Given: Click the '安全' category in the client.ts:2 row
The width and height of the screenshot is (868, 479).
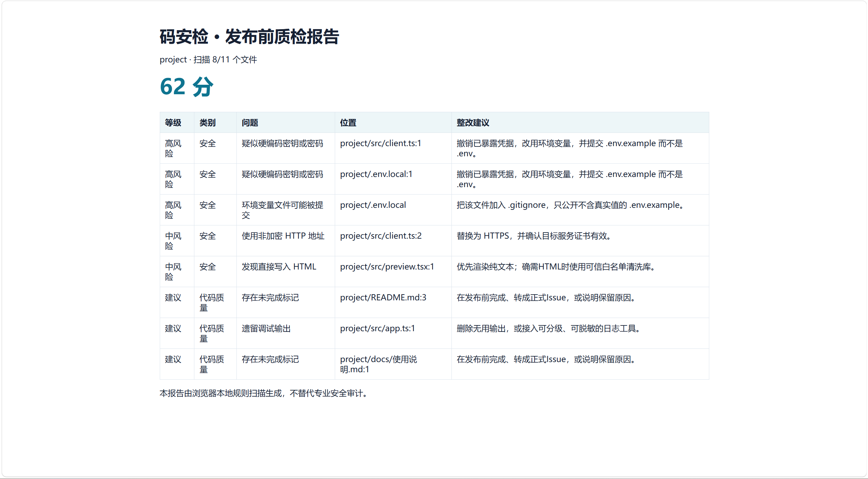Looking at the screenshot, I should point(208,236).
